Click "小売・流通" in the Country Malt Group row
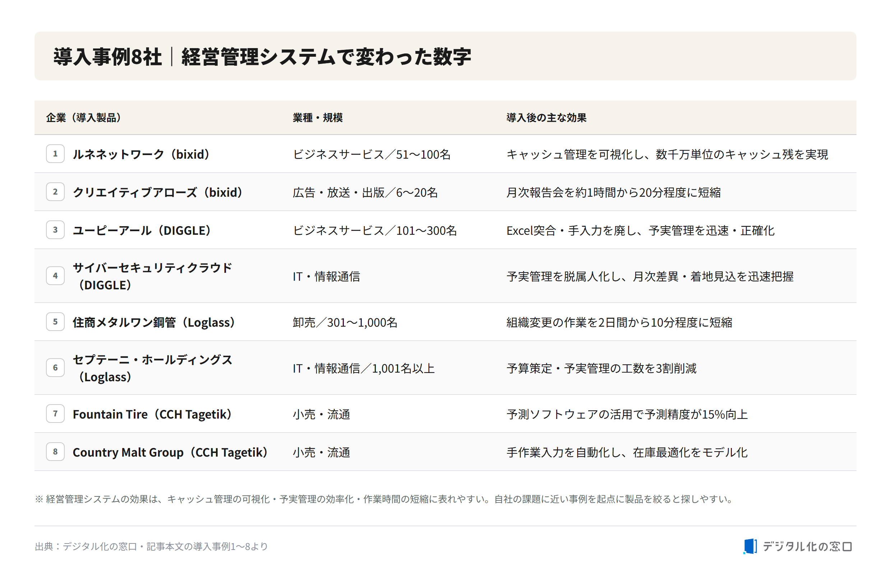This screenshot has width=891, height=588. (x=321, y=452)
